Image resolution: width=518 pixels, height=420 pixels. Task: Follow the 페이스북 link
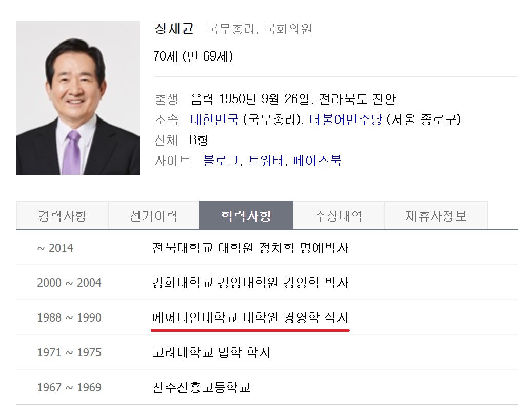pos(316,161)
